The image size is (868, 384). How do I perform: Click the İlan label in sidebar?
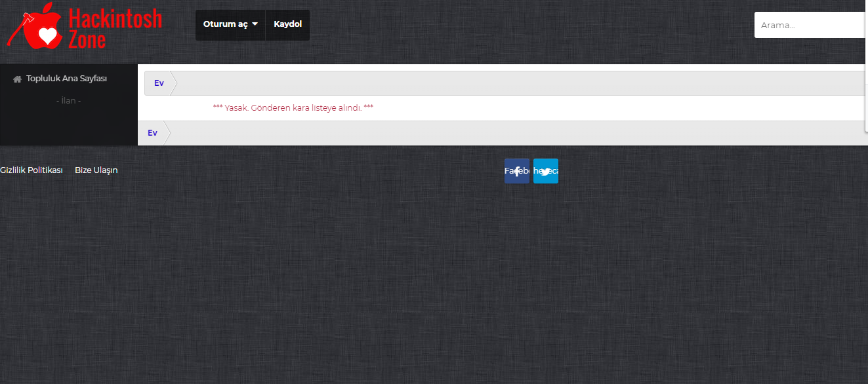tap(68, 101)
